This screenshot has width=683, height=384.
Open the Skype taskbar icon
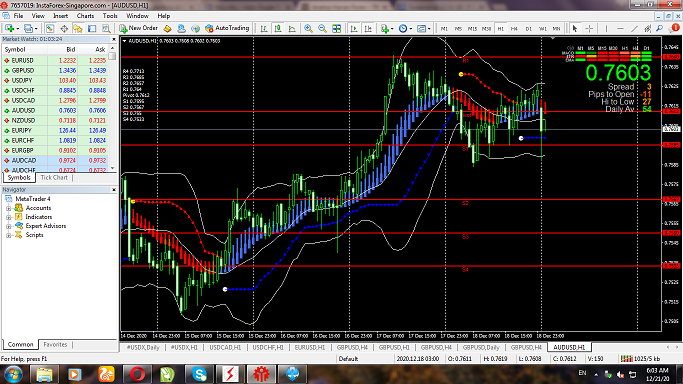(199, 374)
